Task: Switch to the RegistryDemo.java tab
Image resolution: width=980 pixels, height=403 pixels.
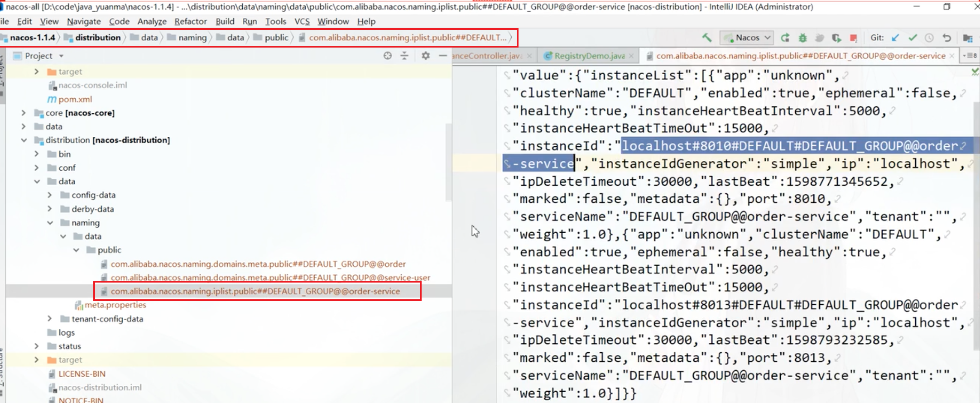Action: coord(590,56)
